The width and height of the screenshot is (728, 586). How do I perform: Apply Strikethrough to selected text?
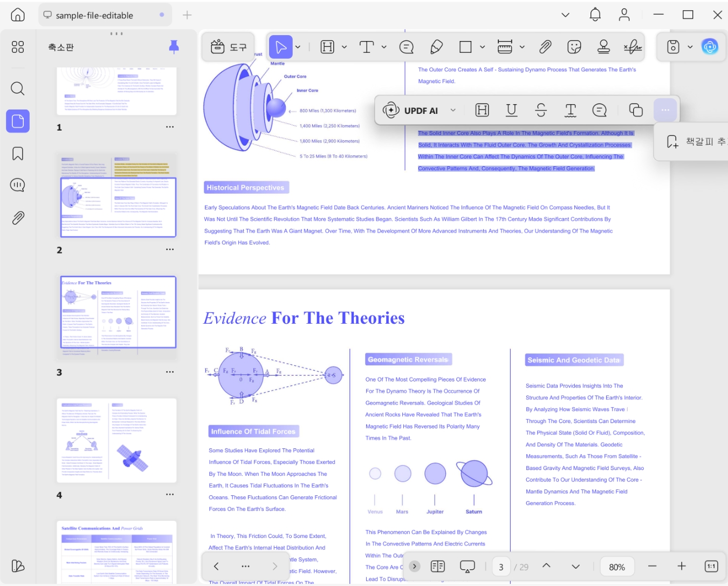(x=541, y=111)
